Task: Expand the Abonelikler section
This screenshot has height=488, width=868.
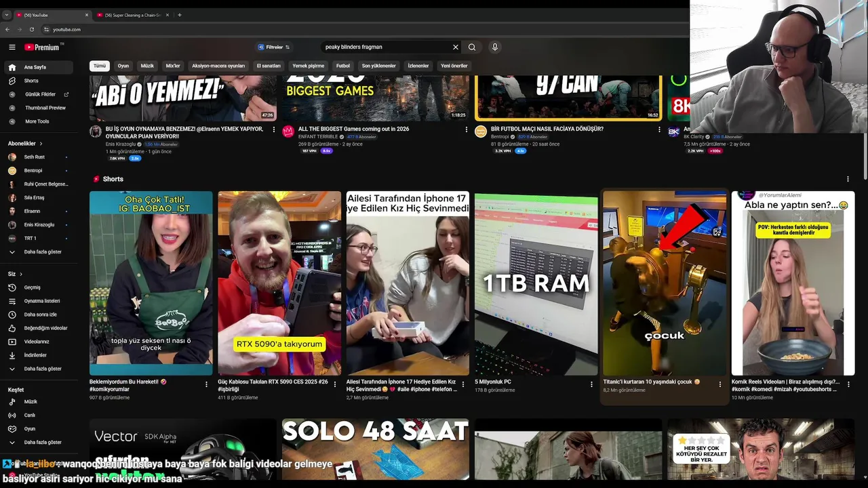Action: tap(25, 144)
